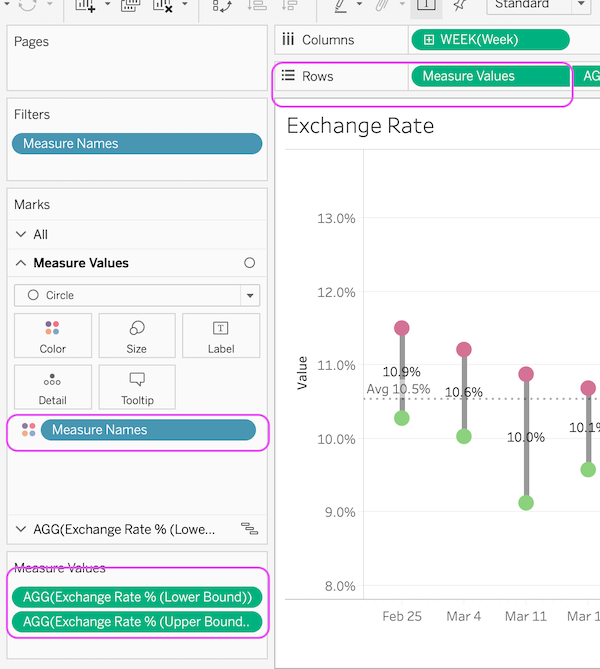
Task: Click the new worksheet toolbar icon
Action: click(85, 6)
